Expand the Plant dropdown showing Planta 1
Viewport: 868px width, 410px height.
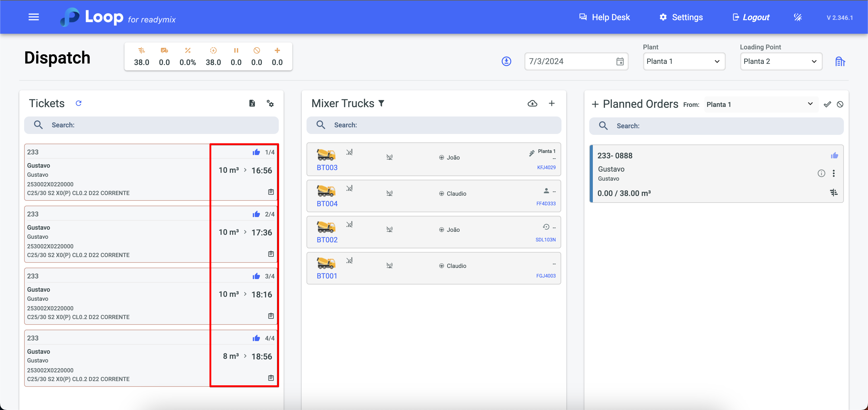click(x=684, y=61)
